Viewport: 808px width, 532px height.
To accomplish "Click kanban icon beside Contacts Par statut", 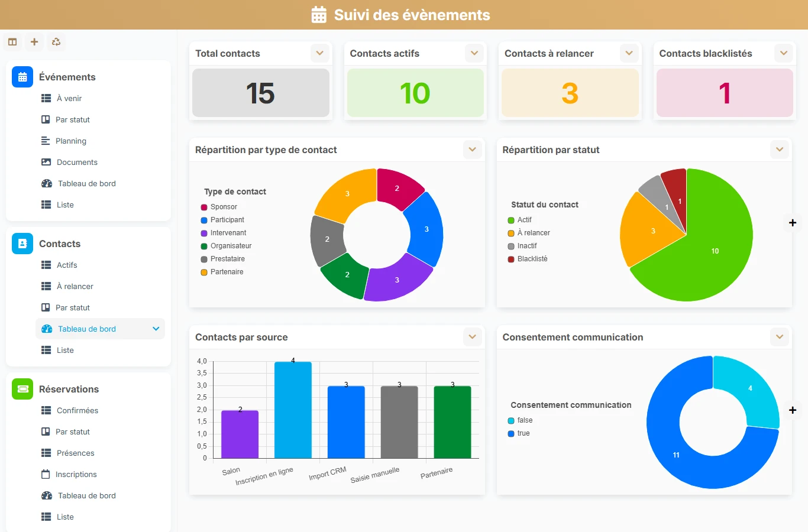I will click(x=46, y=307).
